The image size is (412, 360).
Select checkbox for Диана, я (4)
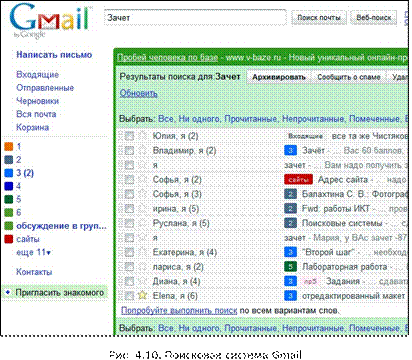coord(129,281)
